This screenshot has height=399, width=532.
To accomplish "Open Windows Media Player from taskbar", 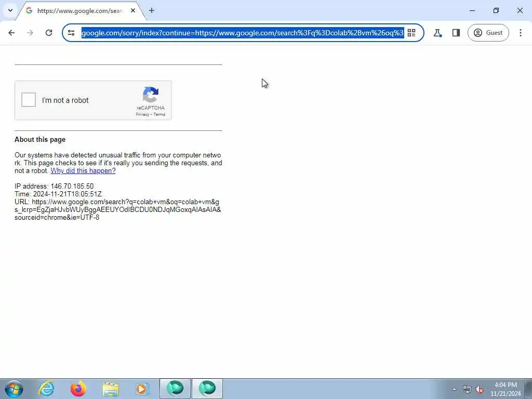I will tap(142, 389).
